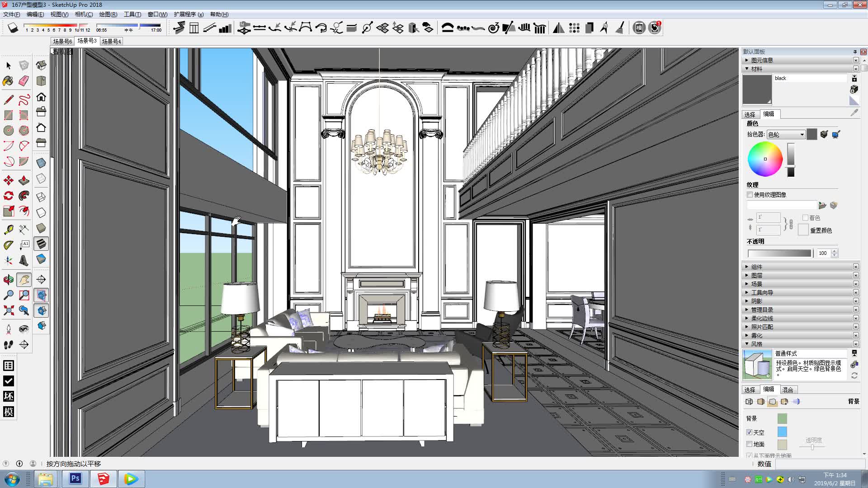Viewport: 868px width, 488px height.
Task: Switch to scene tab 场景号4
Action: tap(111, 42)
